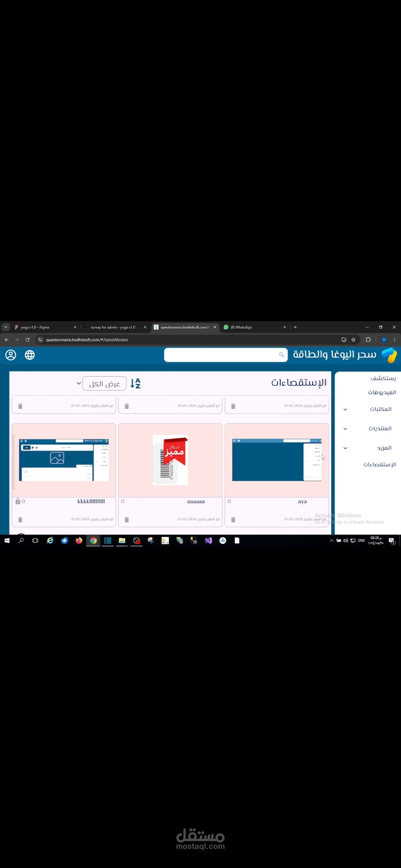
Task: Expand the المنتديات sidebar section
Action: click(x=345, y=429)
